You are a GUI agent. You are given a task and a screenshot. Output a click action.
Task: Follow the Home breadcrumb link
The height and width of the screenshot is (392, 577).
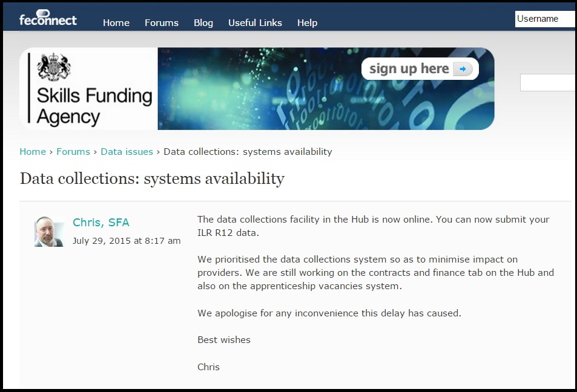click(x=33, y=151)
